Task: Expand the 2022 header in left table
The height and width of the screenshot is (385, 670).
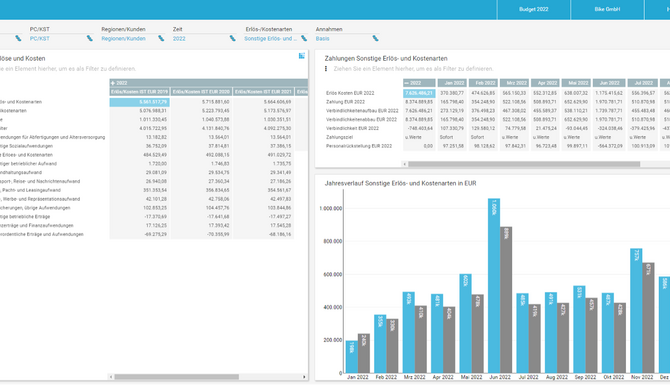Action: click(x=113, y=83)
